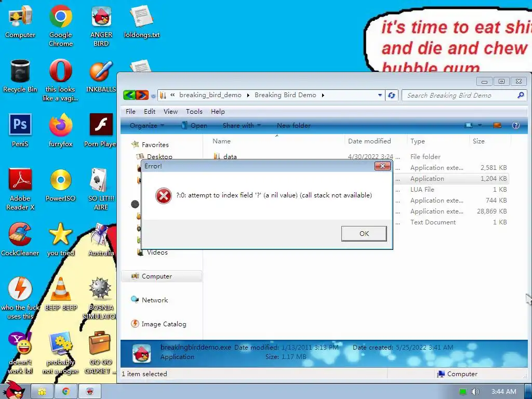Image resolution: width=532 pixels, height=399 pixels.
Task: Open the View menu
Action: tap(170, 112)
